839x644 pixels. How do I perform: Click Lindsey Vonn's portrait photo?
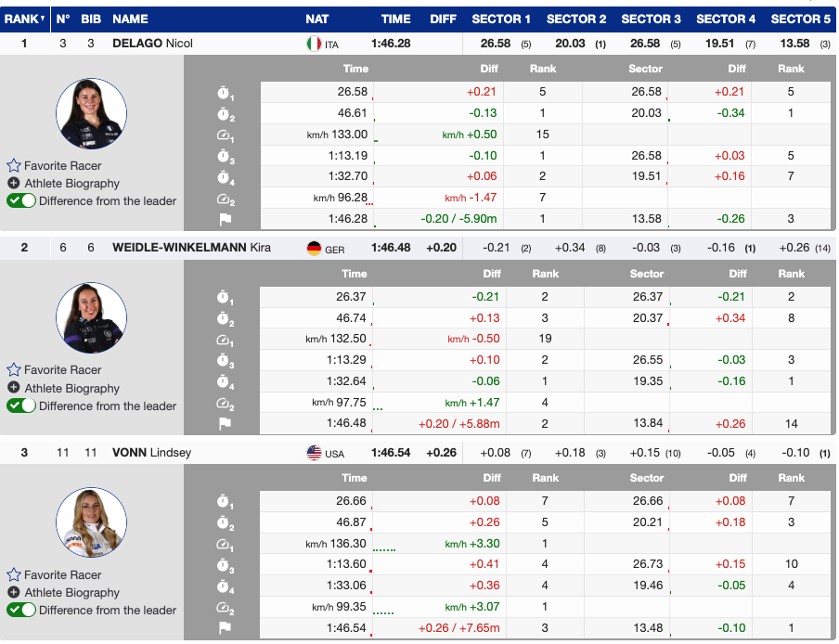(x=91, y=522)
